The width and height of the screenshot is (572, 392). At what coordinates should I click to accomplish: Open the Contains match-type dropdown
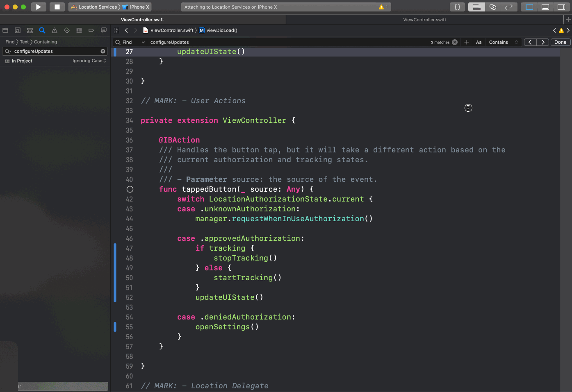(504, 42)
